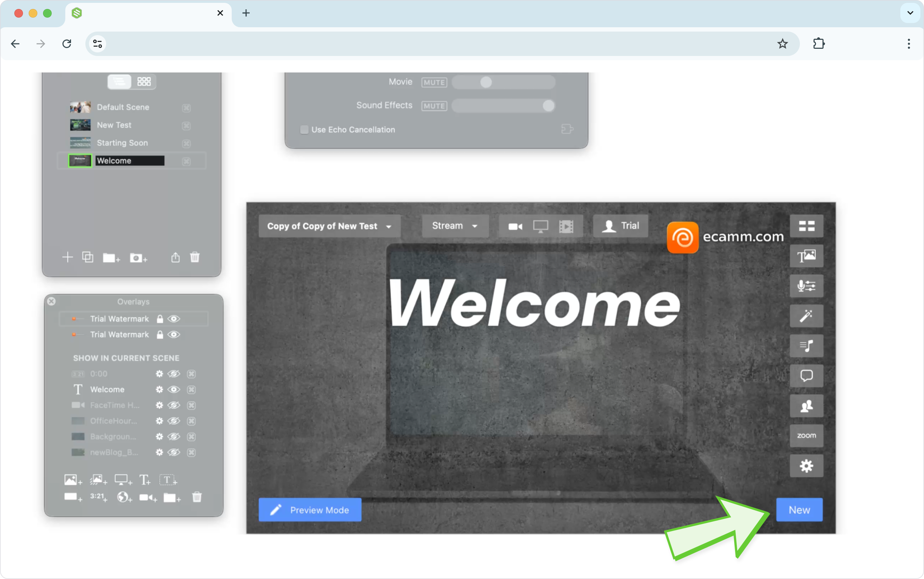Open the Stream destination dropdown
Viewport: 924px width, 579px height.
(x=455, y=226)
